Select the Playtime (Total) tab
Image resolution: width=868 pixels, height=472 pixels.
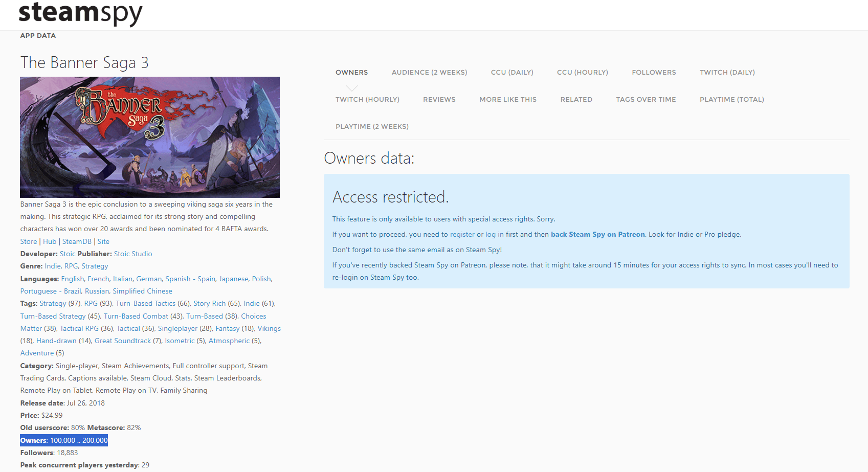[x=731, y=100]
